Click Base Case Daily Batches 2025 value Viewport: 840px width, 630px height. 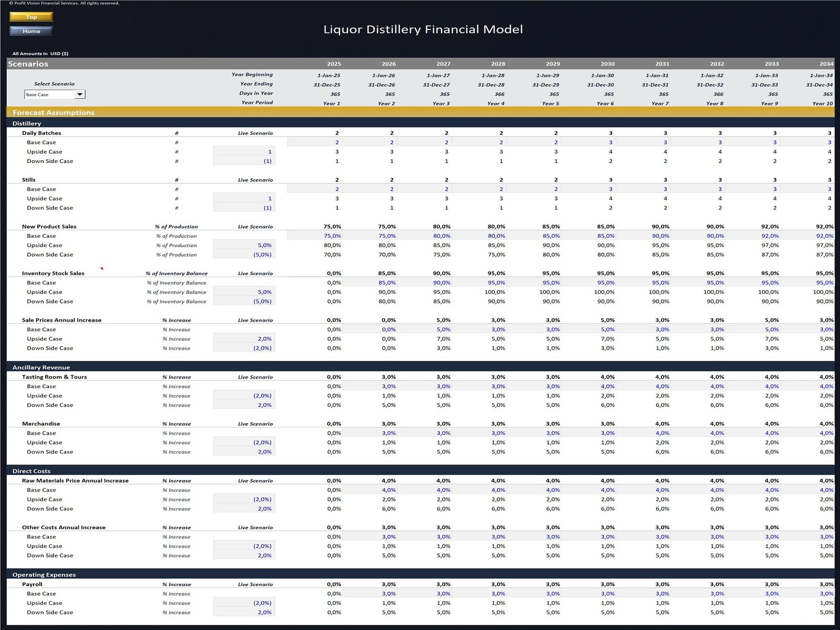click(x=315, y=142)
